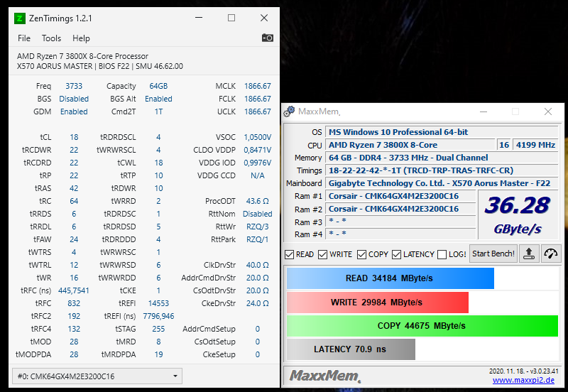Click the MaxxMem Mainboard field Gigabyte Technology
This screenshot has width=568, height=392.
(442, 183)
